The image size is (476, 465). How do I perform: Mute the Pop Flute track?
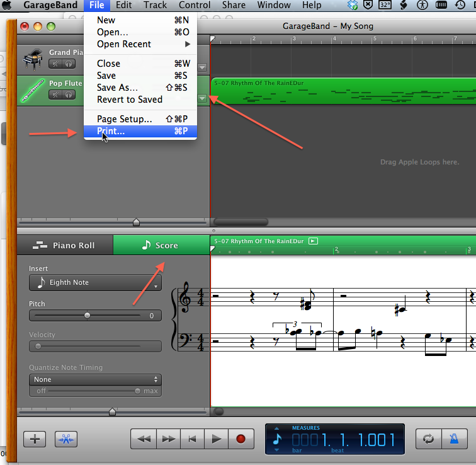[55, 95]
